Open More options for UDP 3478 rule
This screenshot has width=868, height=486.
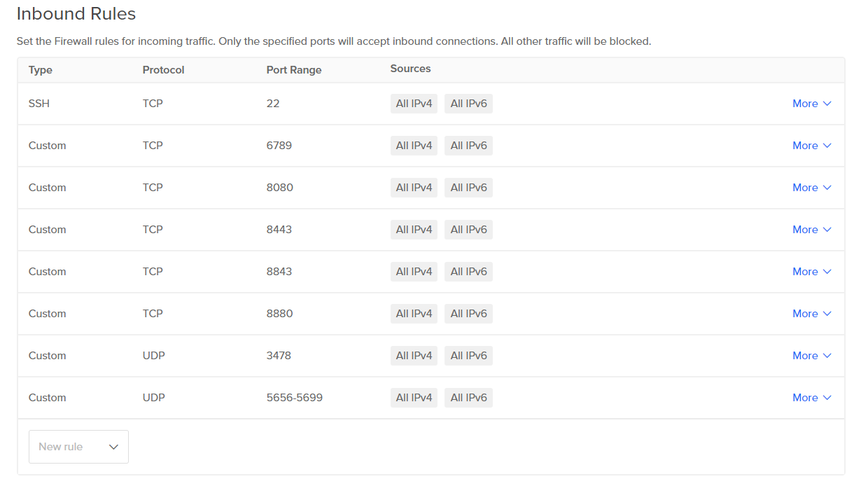[x=811, y=356]
